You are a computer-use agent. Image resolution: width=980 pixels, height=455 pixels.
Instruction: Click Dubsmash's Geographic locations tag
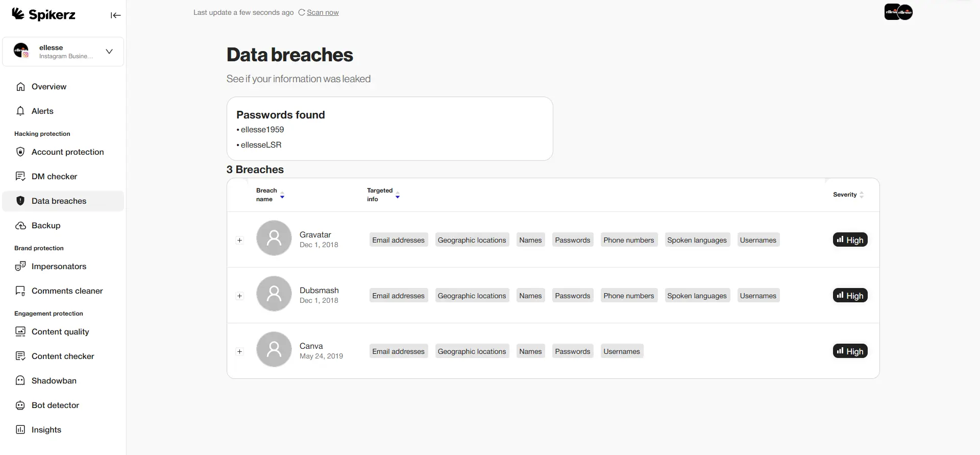pos(472,296)
